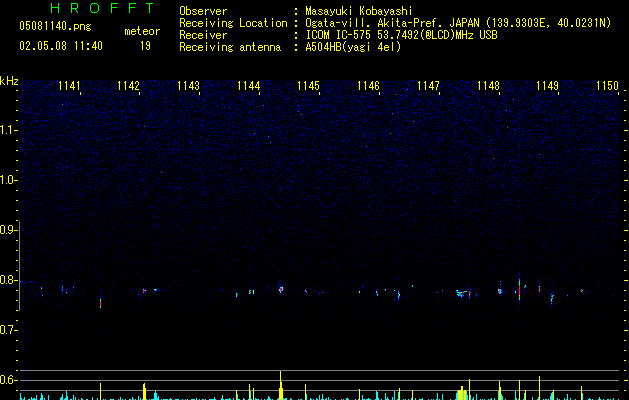Click the date stamp 02.05.08 11:40
This screenshot has width=629, height=400.
61,46
